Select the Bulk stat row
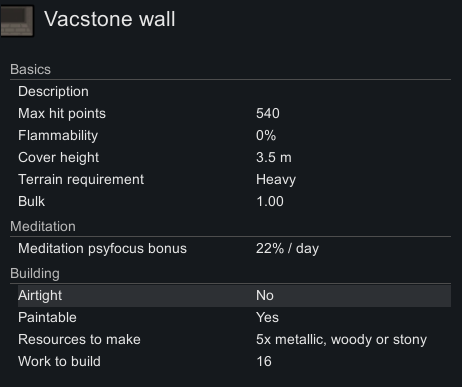The width and height of the screenshot is (462, 387). 234,201
